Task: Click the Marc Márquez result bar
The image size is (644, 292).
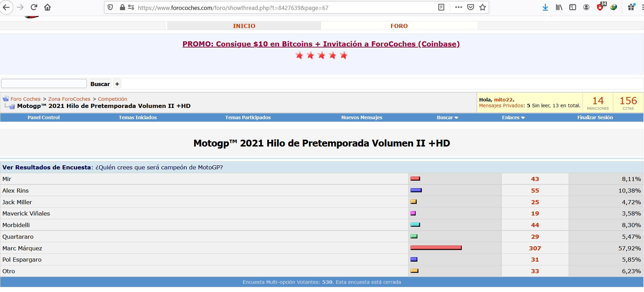Action: [x=436, y=248]
